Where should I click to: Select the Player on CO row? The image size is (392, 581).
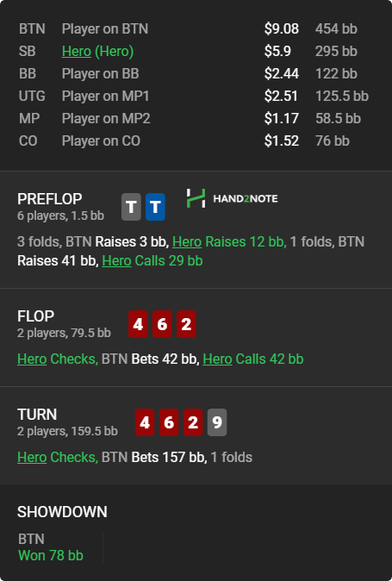coord(194,141)
